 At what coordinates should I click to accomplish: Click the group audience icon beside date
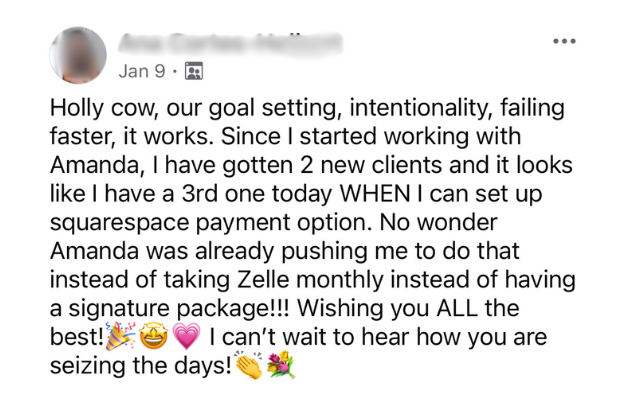[x=194, y=71]
